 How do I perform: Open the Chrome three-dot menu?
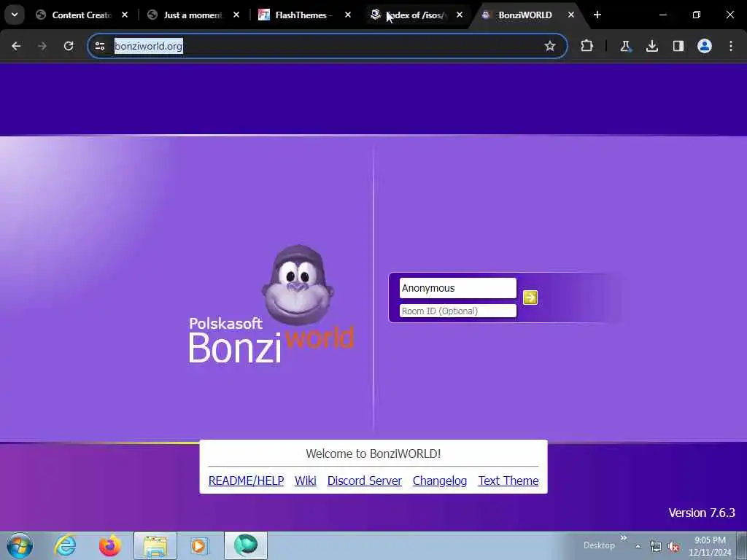click(731, 46)
